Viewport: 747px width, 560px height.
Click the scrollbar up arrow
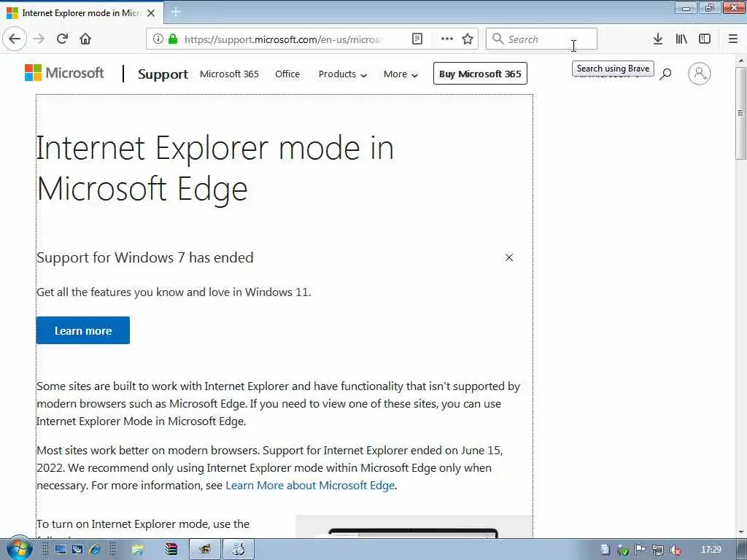coord(740,61)
